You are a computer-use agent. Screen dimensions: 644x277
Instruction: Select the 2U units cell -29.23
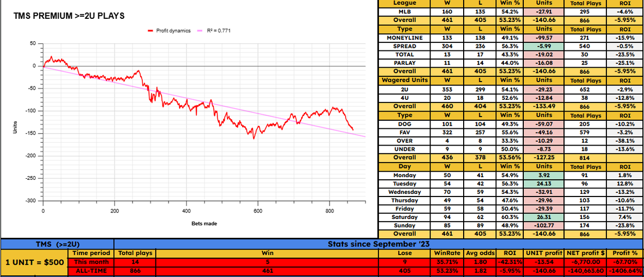pyautogui.click(x=544, y=89)
